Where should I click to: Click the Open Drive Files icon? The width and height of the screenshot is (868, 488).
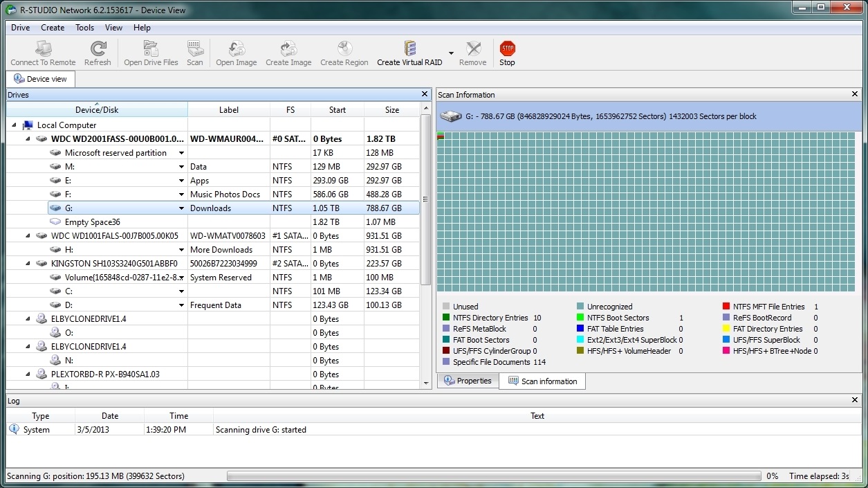[x=151, y=49]
